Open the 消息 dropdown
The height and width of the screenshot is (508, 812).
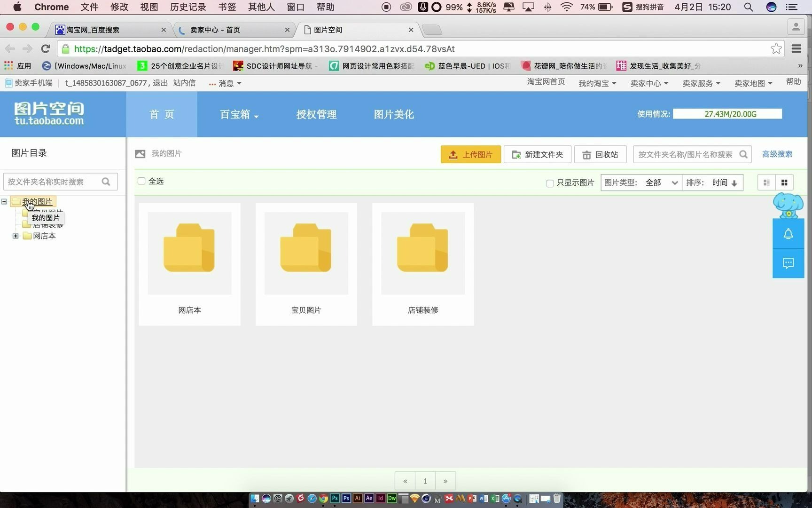[x=225, y=83]
